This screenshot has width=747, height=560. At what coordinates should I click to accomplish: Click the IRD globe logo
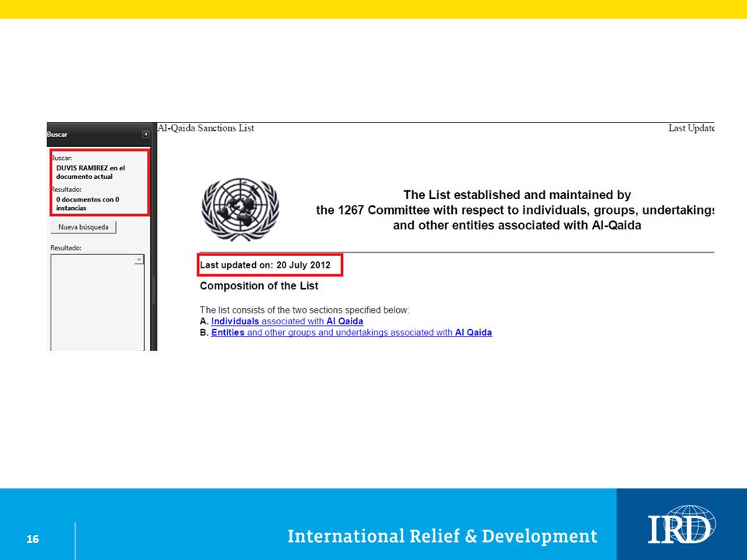pos(682,525)
